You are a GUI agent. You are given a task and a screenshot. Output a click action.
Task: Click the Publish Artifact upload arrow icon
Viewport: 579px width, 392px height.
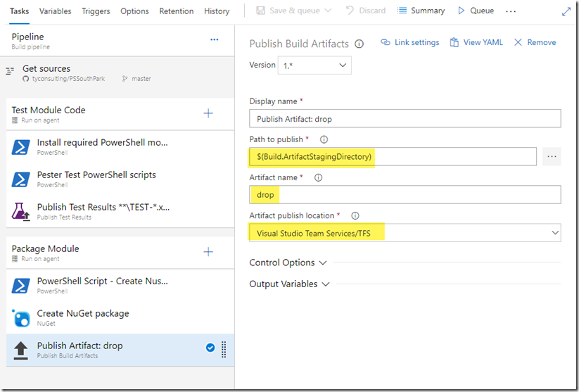point(20,350)
